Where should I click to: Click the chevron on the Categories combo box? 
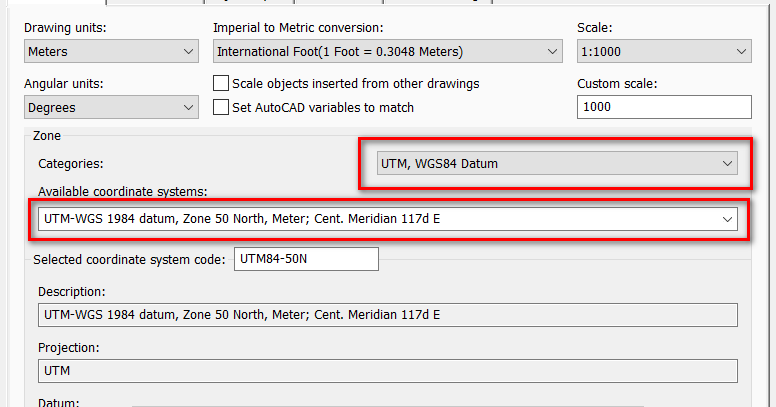tap(727, 163)
